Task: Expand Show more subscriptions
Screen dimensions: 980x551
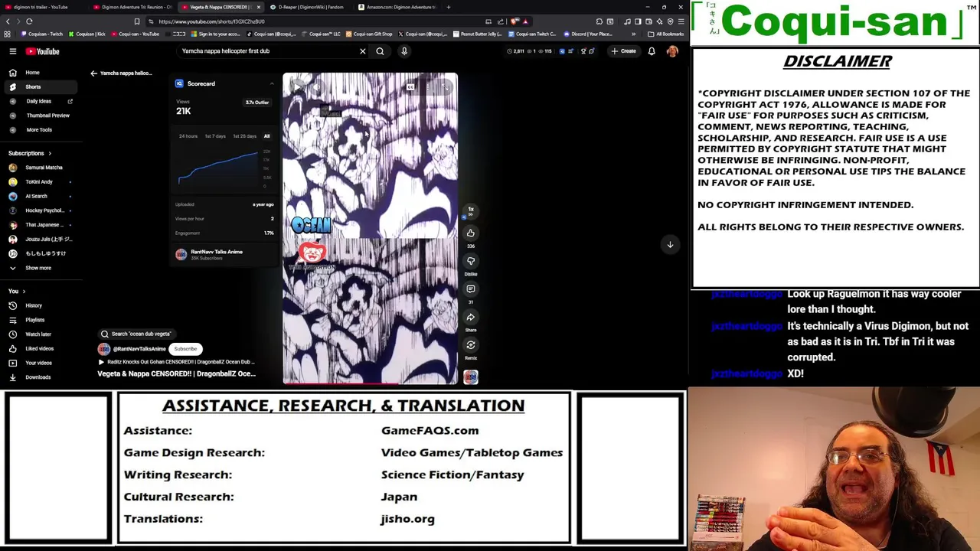Action: (x=41, y=268)
